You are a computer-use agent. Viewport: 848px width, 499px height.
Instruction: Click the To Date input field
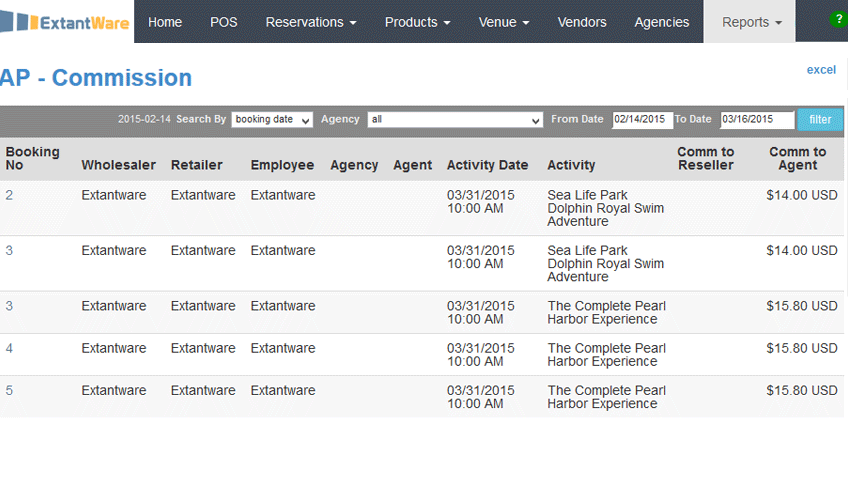click(x=757, y=119)
